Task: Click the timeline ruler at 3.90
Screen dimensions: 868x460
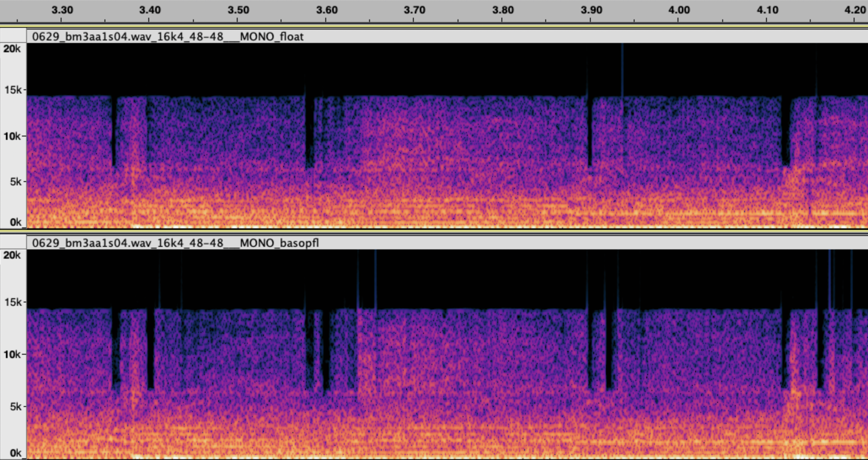Action: coord(591,10)
